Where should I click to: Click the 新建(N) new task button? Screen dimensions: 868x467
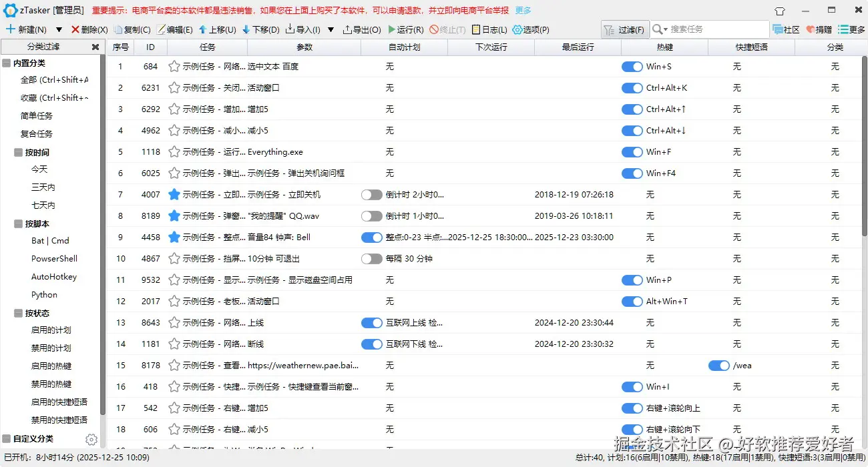coord(27,29)
